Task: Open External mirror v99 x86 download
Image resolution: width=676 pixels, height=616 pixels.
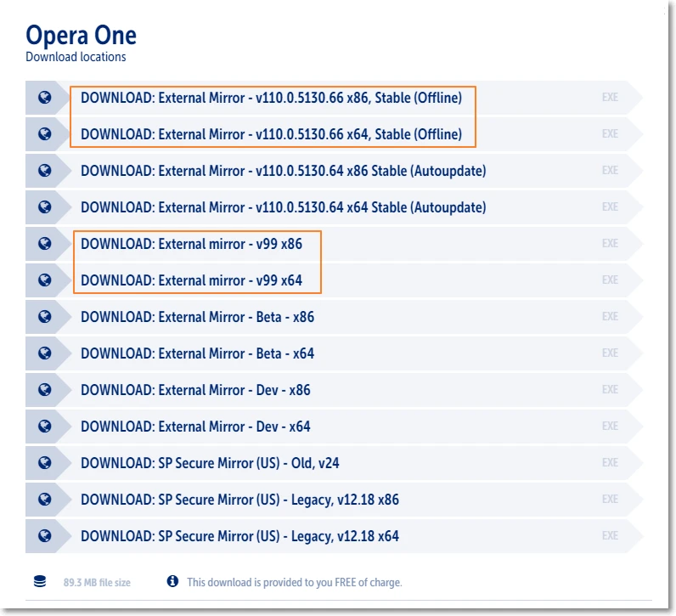Action: (191, 244)
